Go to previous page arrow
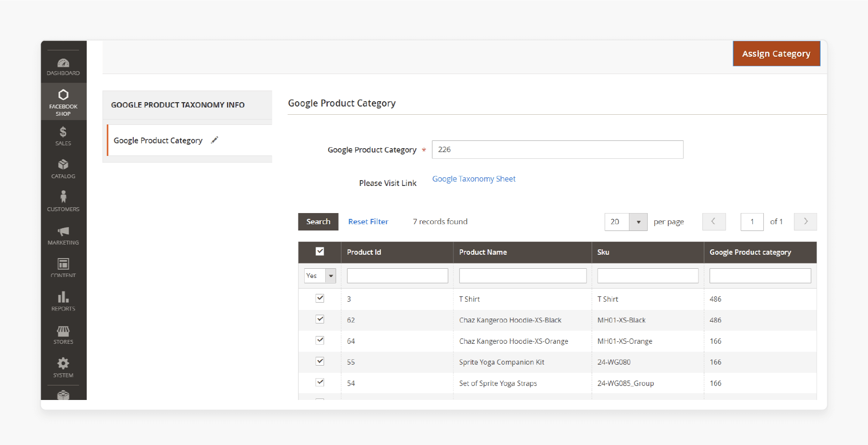Screen dimensions: 868x445 714,222
